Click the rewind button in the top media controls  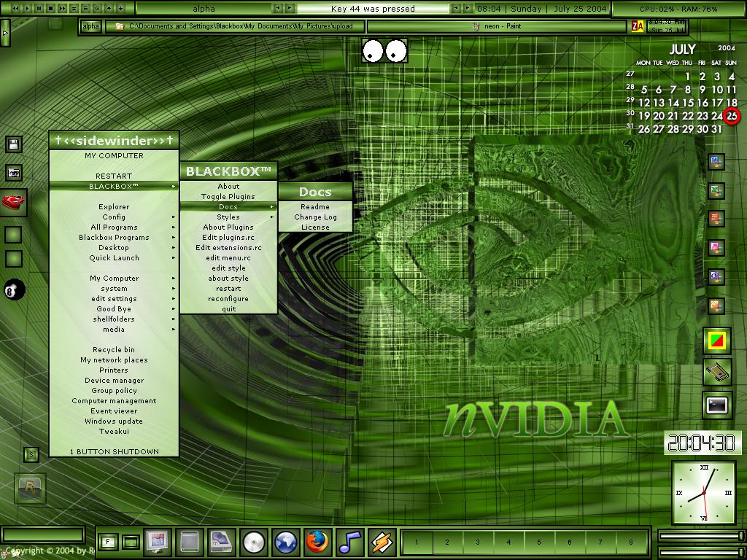pyautogui.click(x=16, y=8)
